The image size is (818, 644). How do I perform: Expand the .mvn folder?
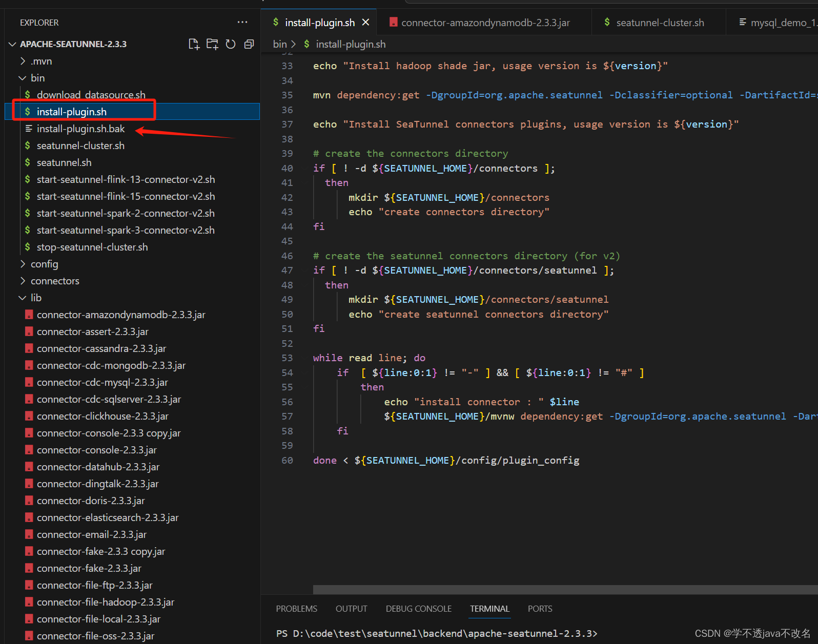(x=23, y=61)
